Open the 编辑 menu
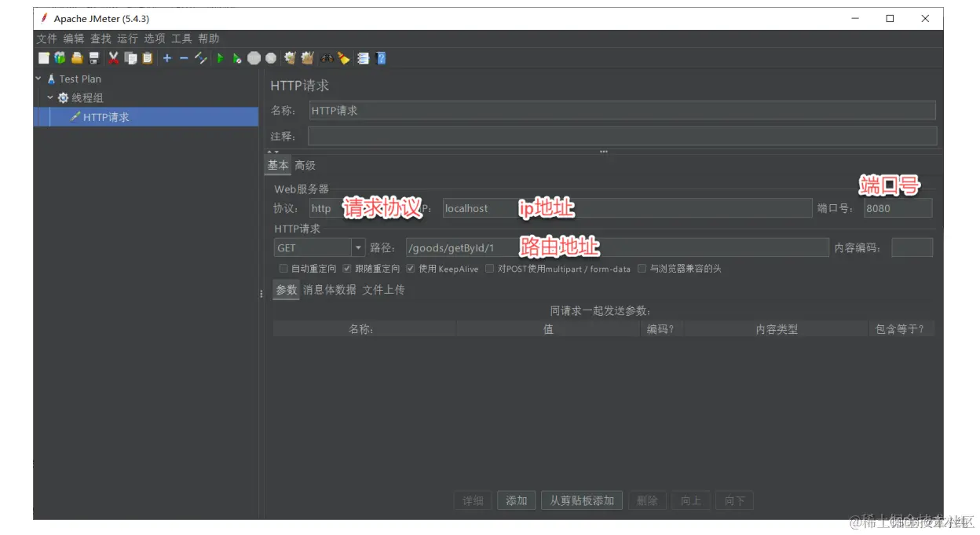 tap(74, 38)
